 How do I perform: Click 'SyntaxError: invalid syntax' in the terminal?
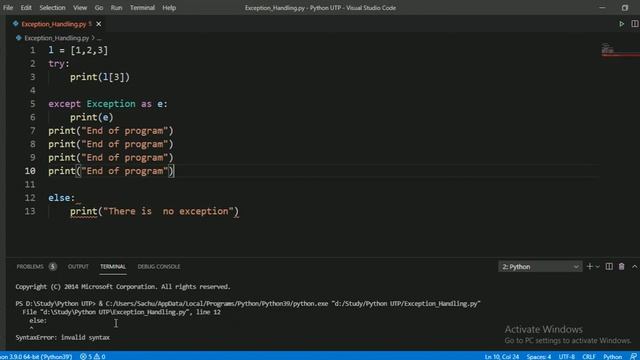coord(62,338)
